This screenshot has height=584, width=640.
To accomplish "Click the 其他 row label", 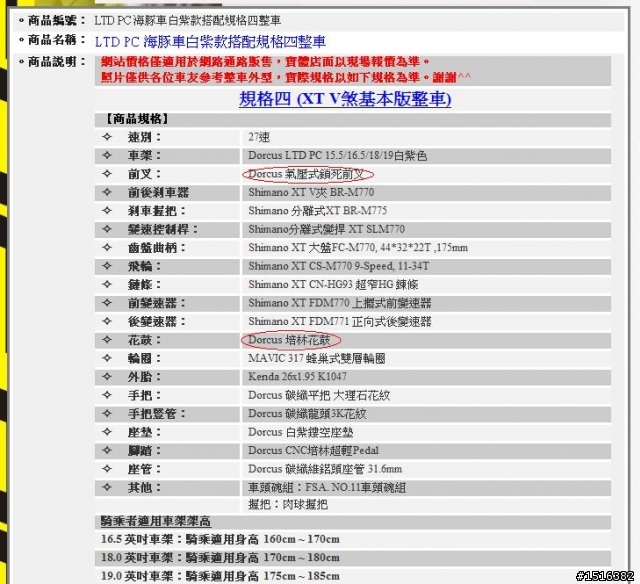I will click(144, 487).
